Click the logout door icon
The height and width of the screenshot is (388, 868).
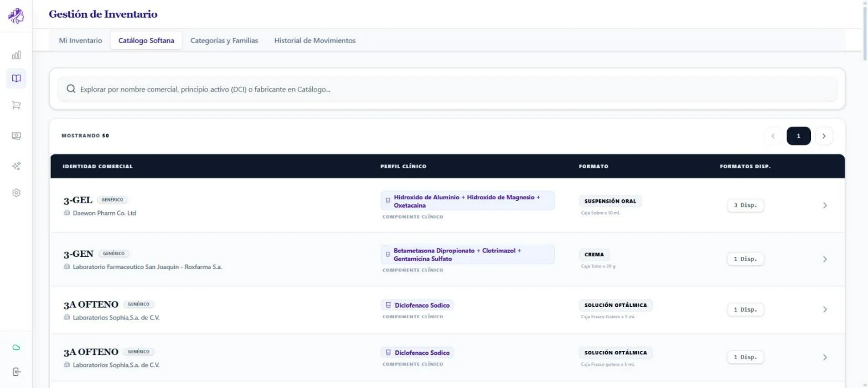coord(16,371)
